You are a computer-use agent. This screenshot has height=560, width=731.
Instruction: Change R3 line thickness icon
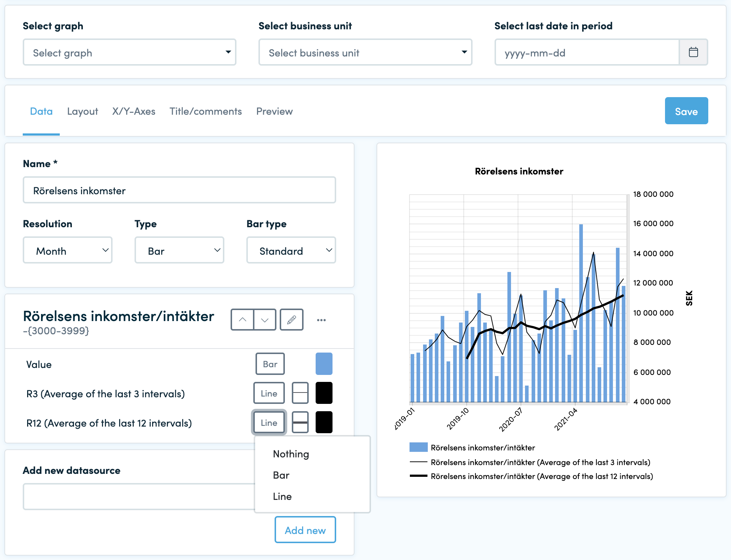pos(300,393)
